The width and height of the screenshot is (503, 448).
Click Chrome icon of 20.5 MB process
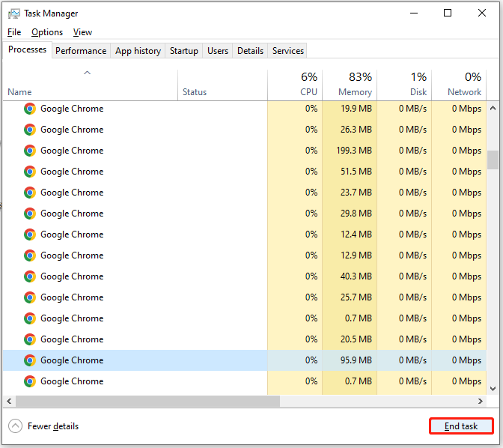point(30,339)
